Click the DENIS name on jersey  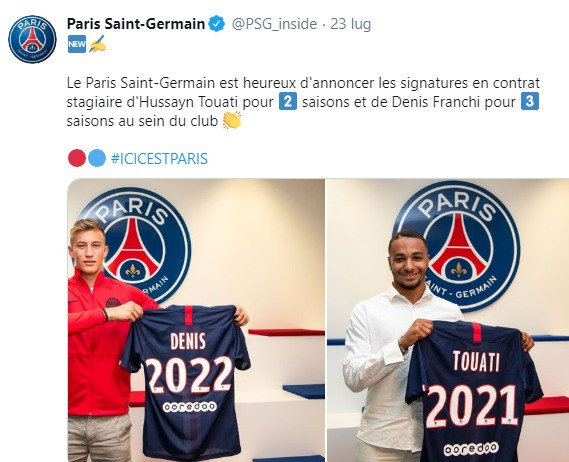tap(188, 341)
